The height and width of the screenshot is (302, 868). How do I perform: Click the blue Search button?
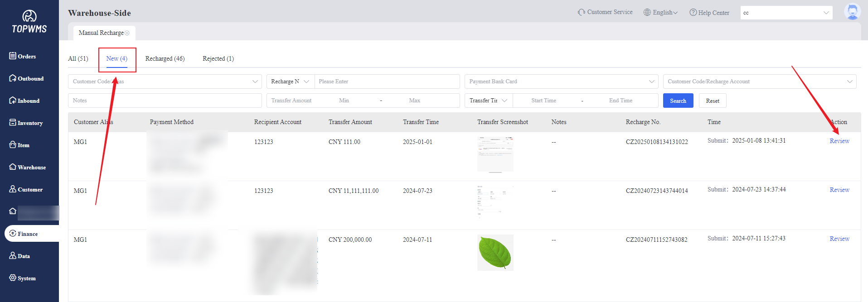pos(678,101)
